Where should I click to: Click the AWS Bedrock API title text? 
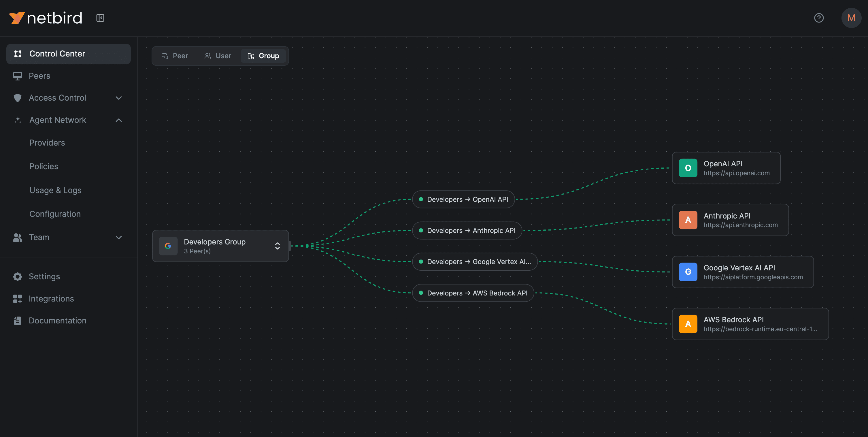tap(733, 320)
